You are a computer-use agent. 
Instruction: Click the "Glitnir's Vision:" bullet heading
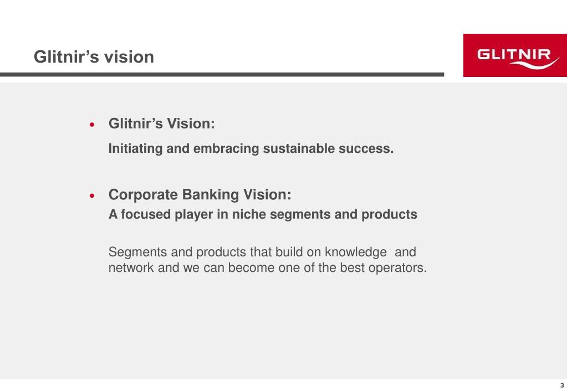(162, 123)
